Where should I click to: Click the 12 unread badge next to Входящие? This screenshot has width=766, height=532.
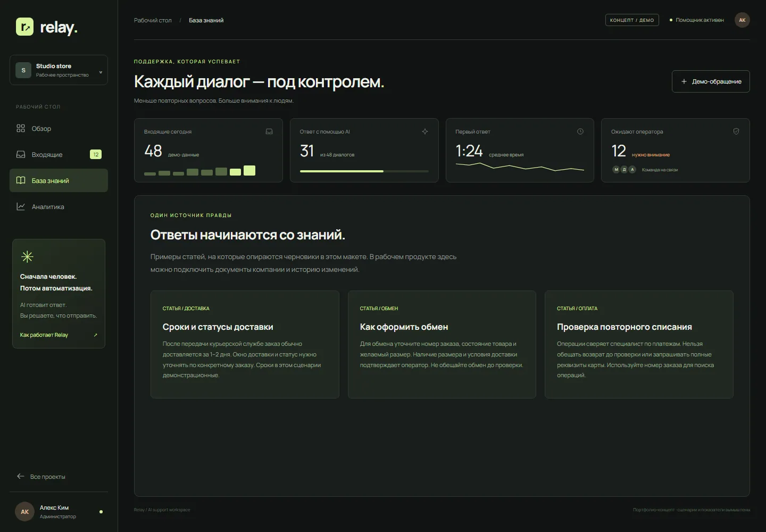[96, 154]
